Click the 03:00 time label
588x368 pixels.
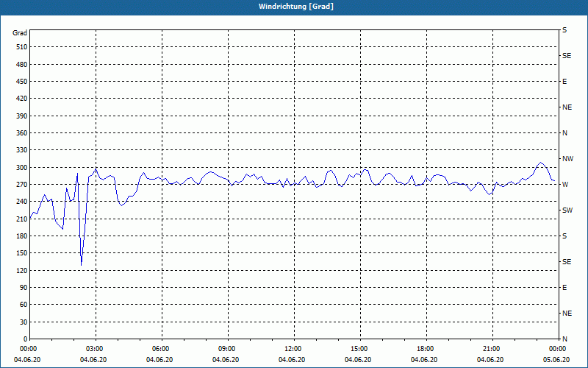coord(95,349)
